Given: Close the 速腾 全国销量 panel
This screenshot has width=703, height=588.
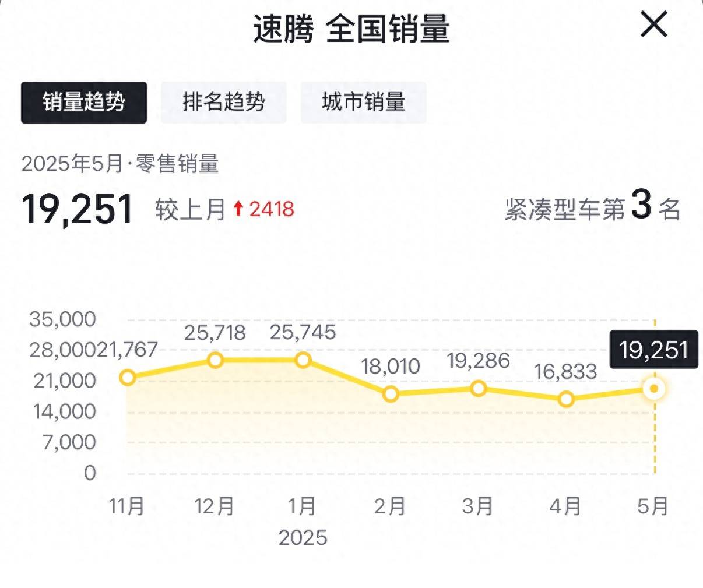Looking at the screenshot, I should [654, 25].
